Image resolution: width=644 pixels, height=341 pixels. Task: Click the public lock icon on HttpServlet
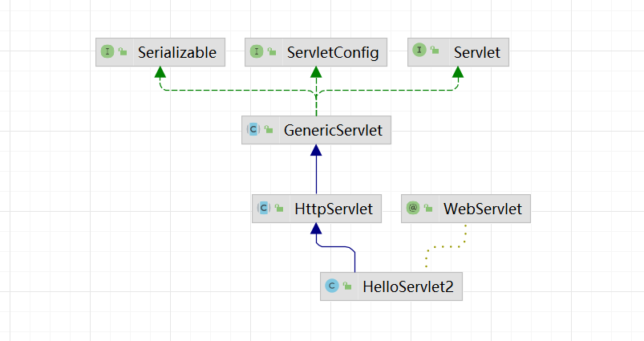point(279,208)
